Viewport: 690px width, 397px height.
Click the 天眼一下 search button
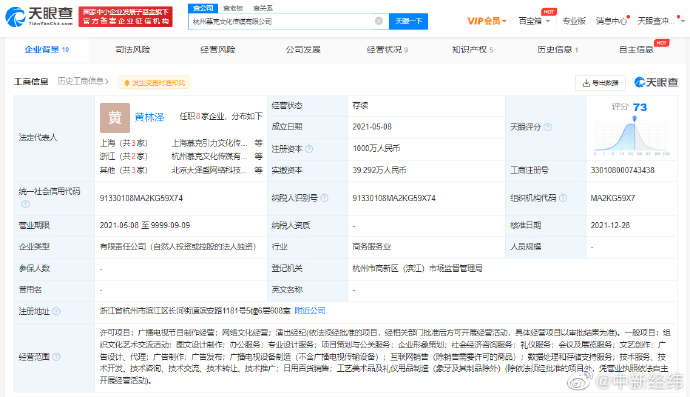tap(408, 21)
